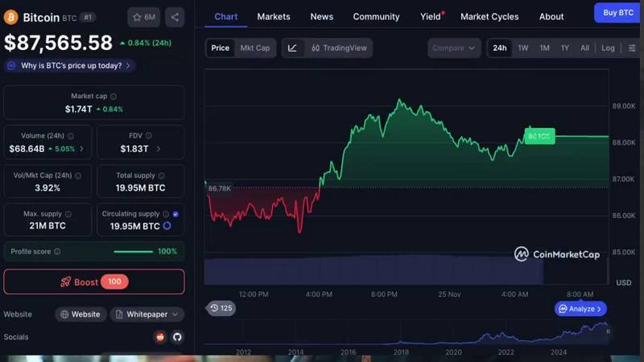Click the Buy BTC button
This screenshot has height=362, width=644.
[618, 12]
